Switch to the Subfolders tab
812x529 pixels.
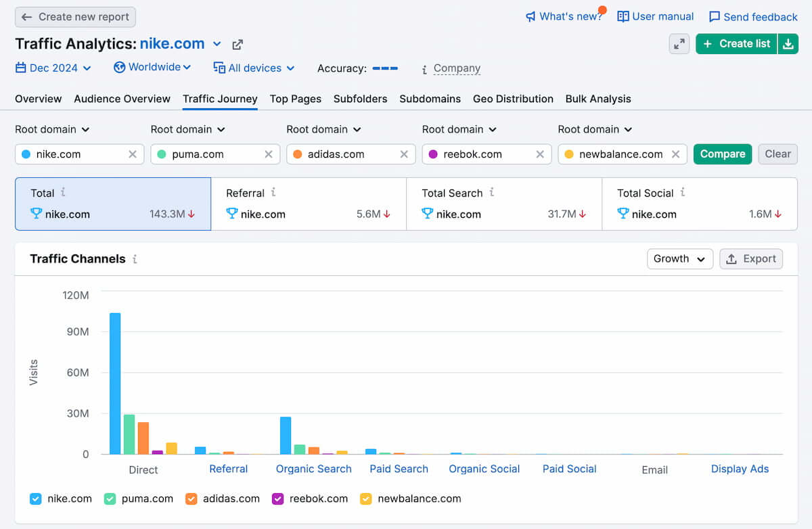[361, 99]
